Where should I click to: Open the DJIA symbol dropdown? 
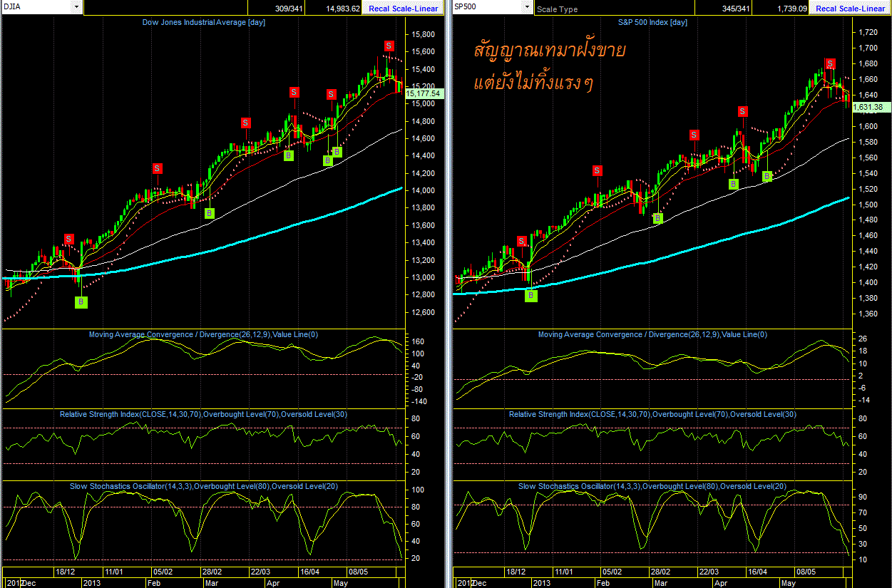point(76,6)
